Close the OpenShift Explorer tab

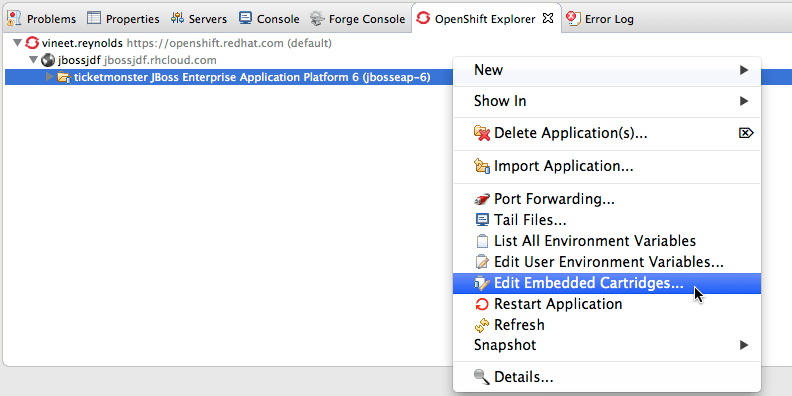[548, 19]
